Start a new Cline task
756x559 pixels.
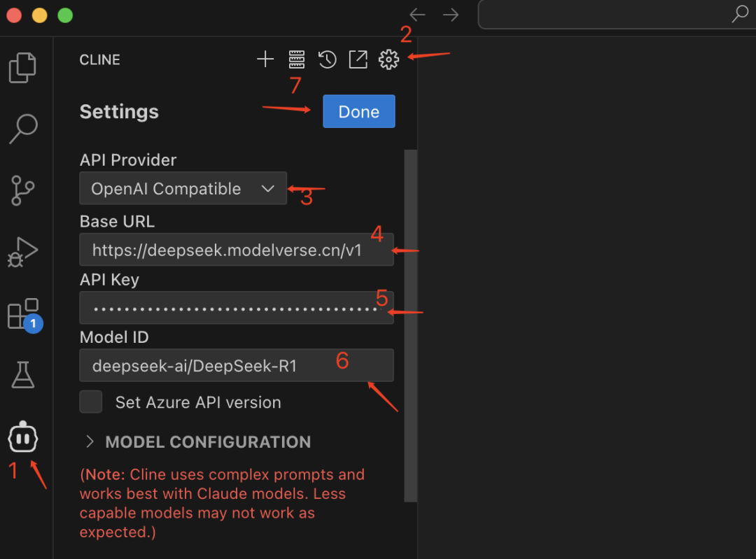coord(265,59)
